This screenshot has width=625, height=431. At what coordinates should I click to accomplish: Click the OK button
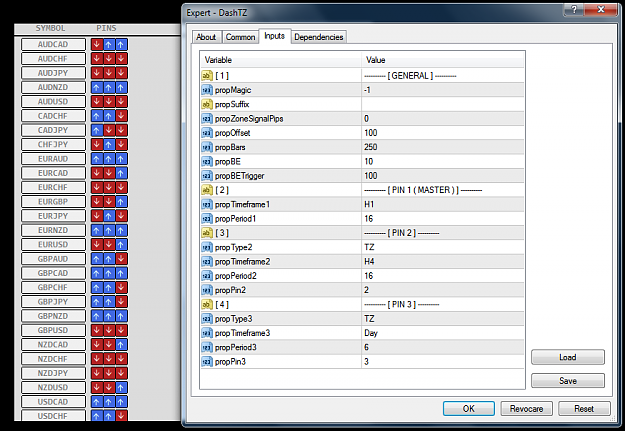pos(469,409)
